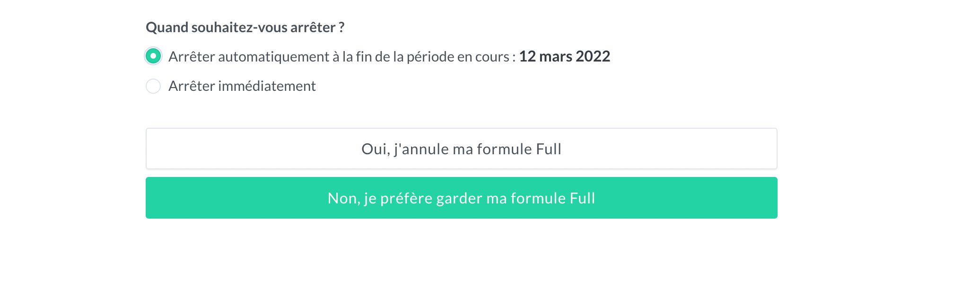Viewport: 980px width, 282px height.
Task: Click 'Non, je préfère garder ma formule Full'
Action: [461, 198]
